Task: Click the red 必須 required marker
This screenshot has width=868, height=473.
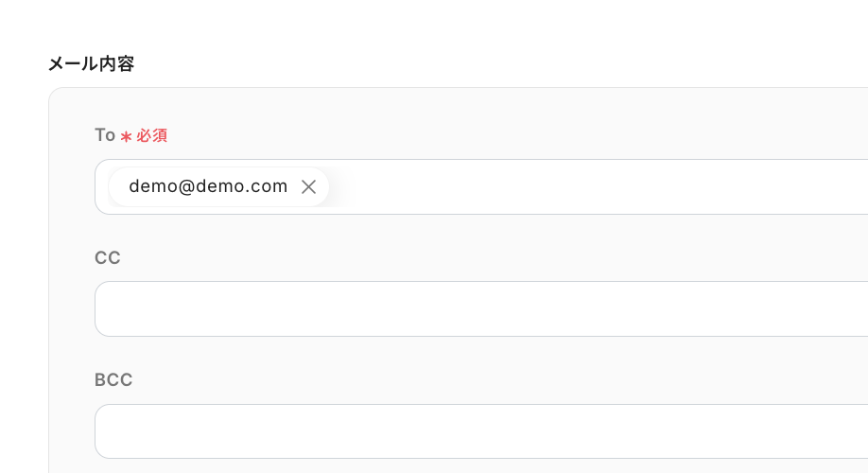Action: tap(152, 136)
